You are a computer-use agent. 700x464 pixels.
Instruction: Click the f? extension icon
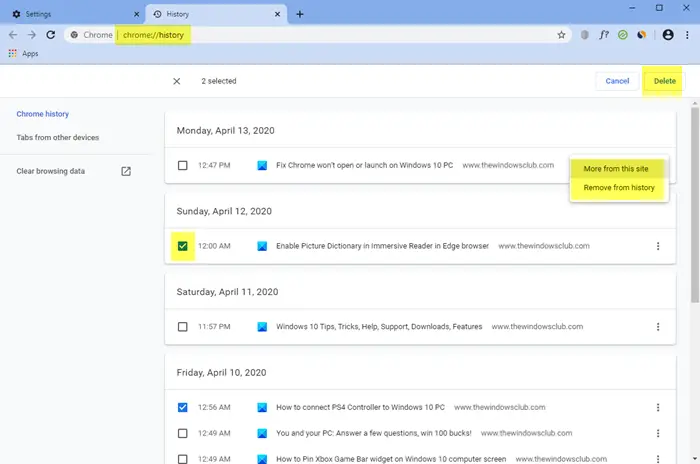[604, 35]
